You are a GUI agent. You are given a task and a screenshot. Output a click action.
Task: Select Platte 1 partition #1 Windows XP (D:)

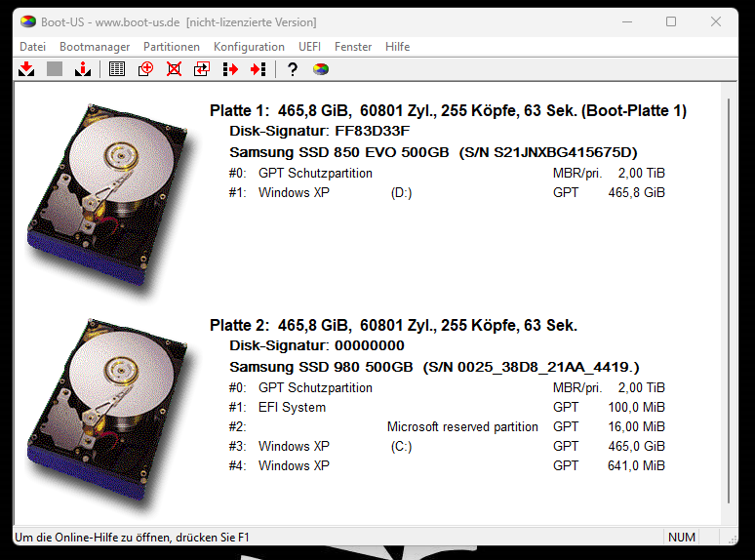[447, 192]
